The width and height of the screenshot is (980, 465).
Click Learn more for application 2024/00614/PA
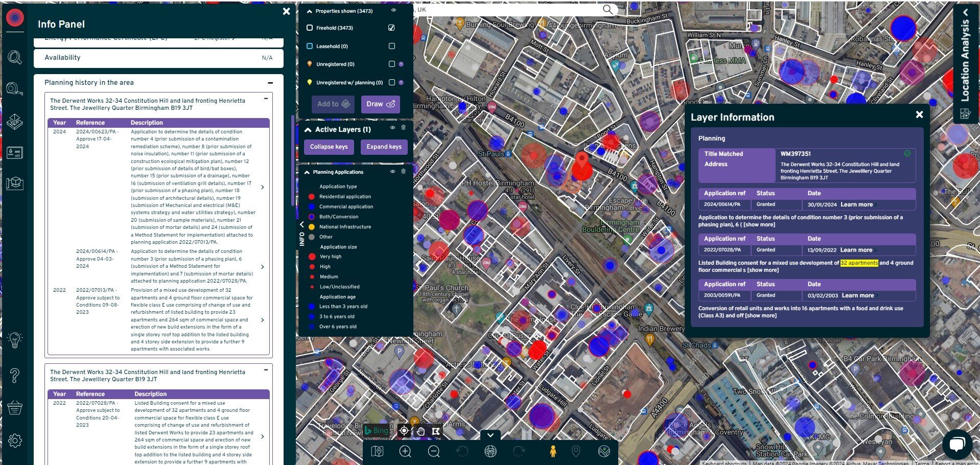tap(856, 204)
